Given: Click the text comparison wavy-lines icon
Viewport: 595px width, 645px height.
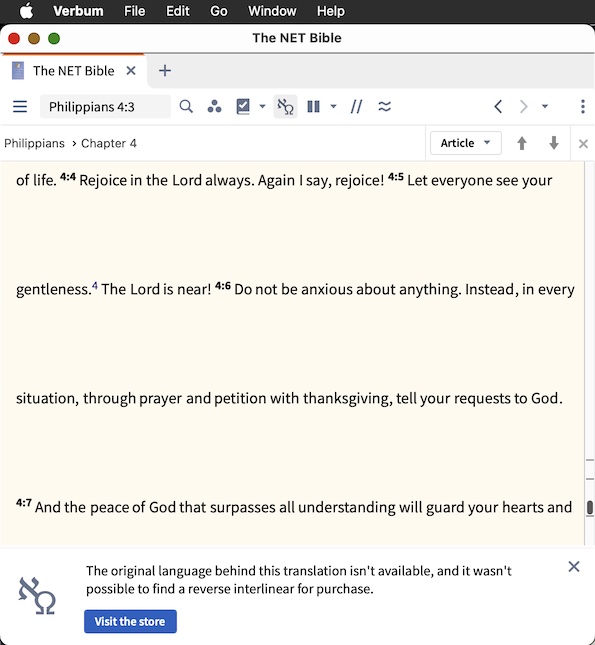Looking at the screenshot, I should tap(384, 107).
